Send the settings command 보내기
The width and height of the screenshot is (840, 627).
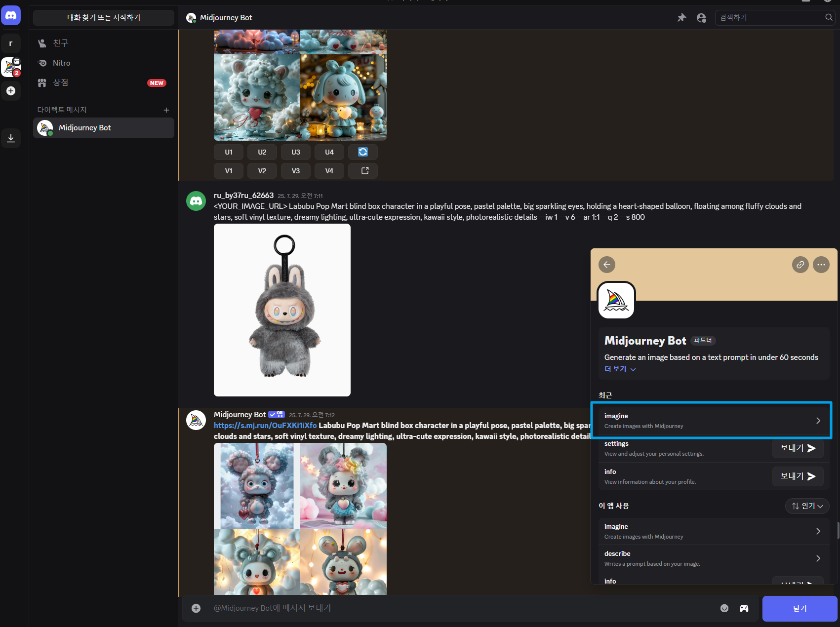click(x=798, y=448)
